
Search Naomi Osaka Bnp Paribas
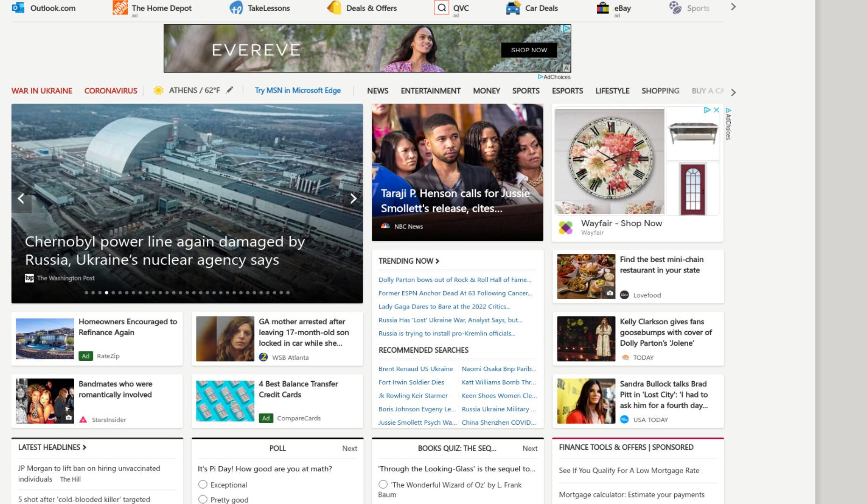[x=499, y=369]
